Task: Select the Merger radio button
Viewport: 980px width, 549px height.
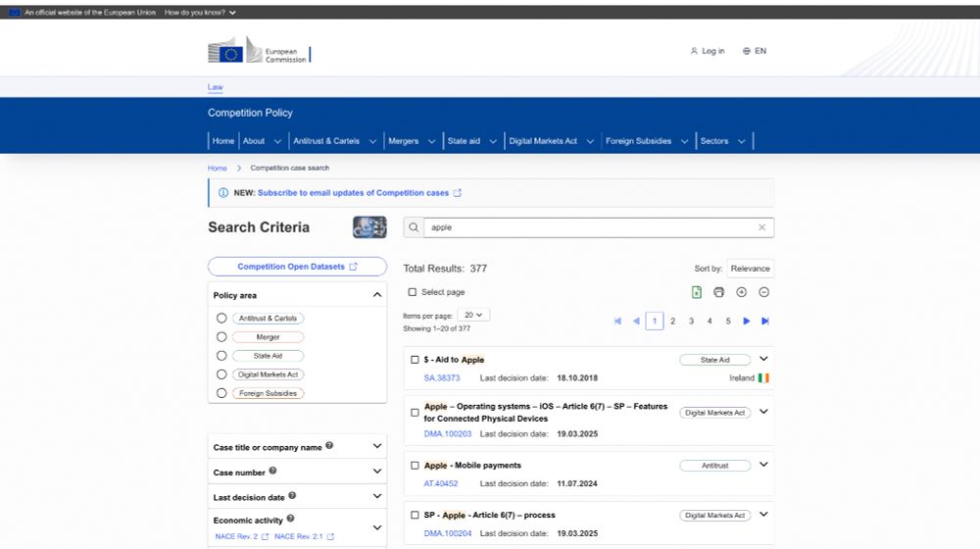Action: point(221,337)
